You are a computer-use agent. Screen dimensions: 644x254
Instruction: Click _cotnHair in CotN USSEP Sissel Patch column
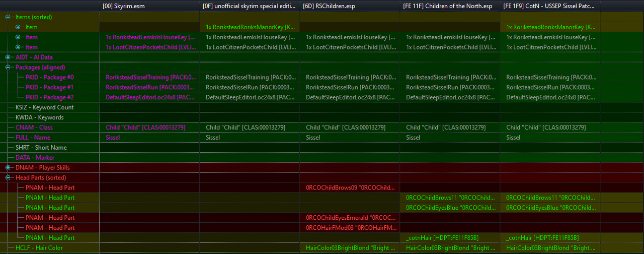point(542,238)
